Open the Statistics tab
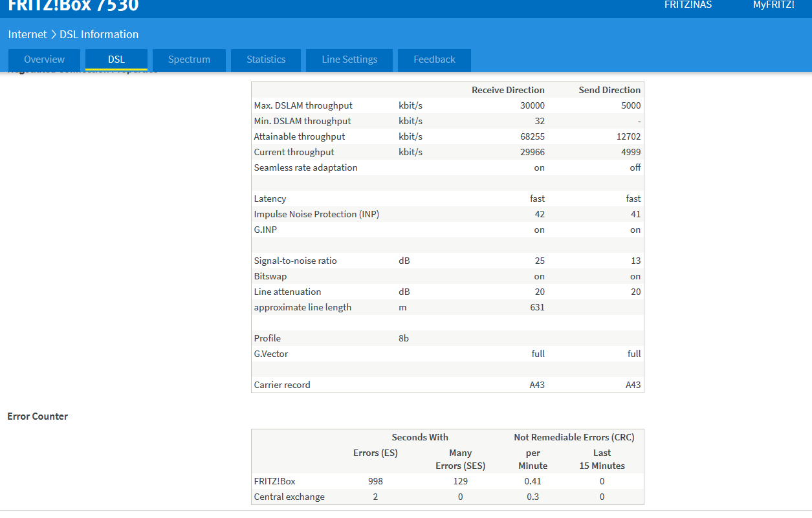This screenshot has width=812, height=518. (x=266, y=59)
